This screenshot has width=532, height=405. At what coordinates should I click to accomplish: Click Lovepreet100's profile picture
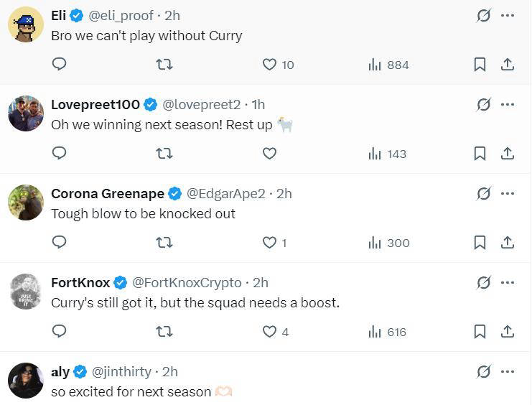click(26, 113)
